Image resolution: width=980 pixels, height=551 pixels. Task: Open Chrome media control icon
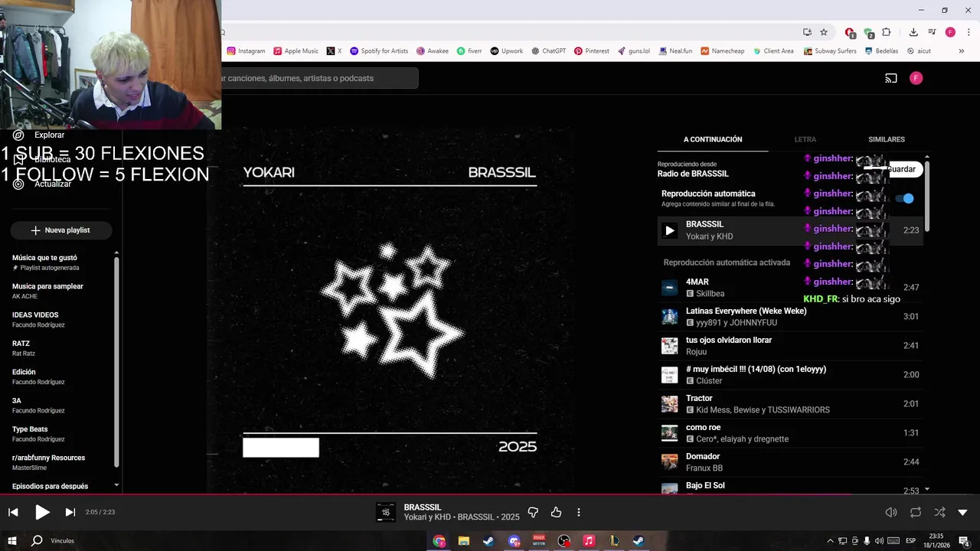932,32
